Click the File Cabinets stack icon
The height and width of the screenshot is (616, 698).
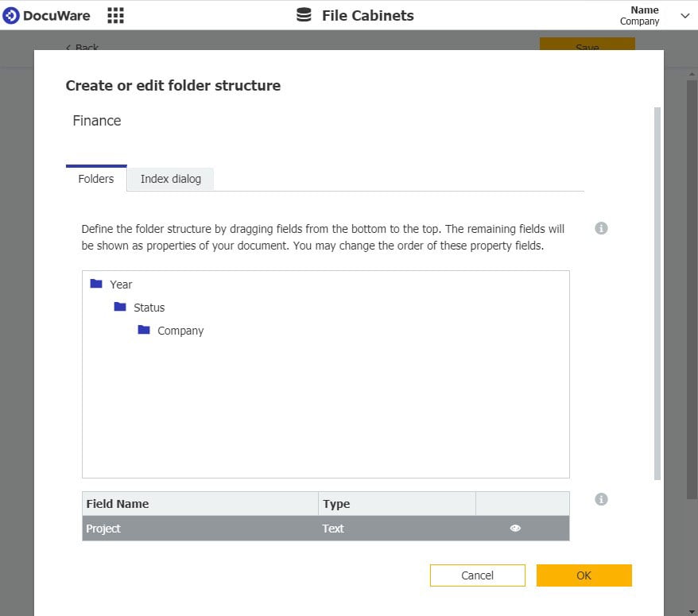pos(304,14)
